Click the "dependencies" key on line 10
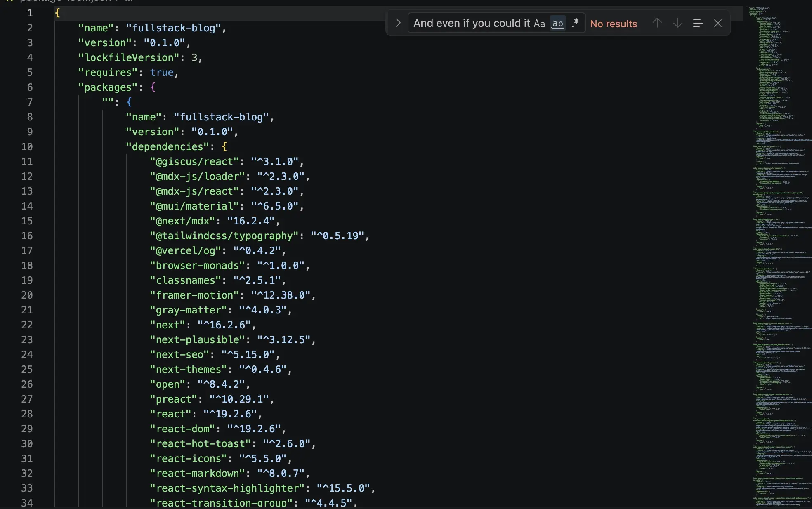Viewport: 812px width, 509px height. (168, 146)
